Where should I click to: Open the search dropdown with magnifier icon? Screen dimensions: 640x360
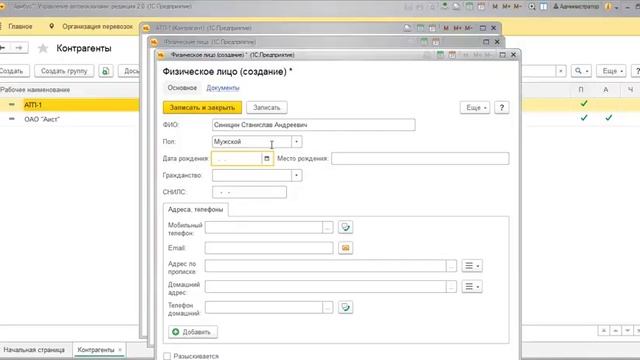tap(581, 71)
